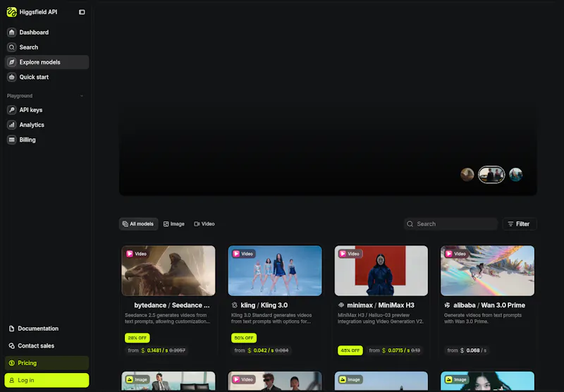Click the alibaba / Wan 3.0 Prime title
564x392 pixels.
tap(489, 305)
